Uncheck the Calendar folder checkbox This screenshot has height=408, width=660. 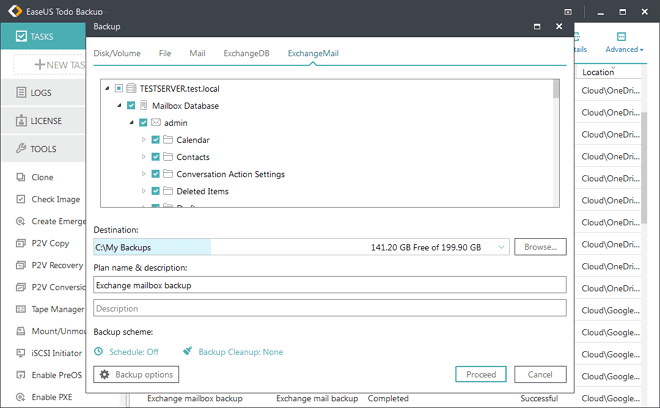click(x=155, y=139)
